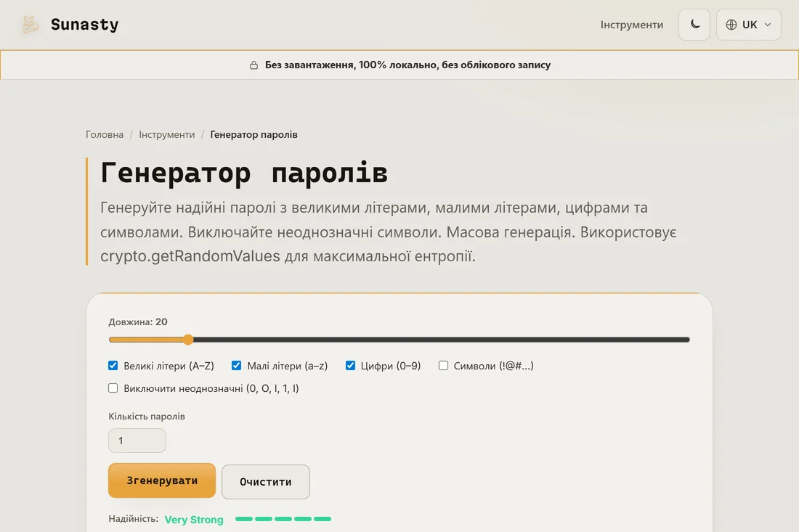Uncheck Малі літери (a–z) checkbox
The height and width of the screenshot is (532, 799).
click(237, 366)
